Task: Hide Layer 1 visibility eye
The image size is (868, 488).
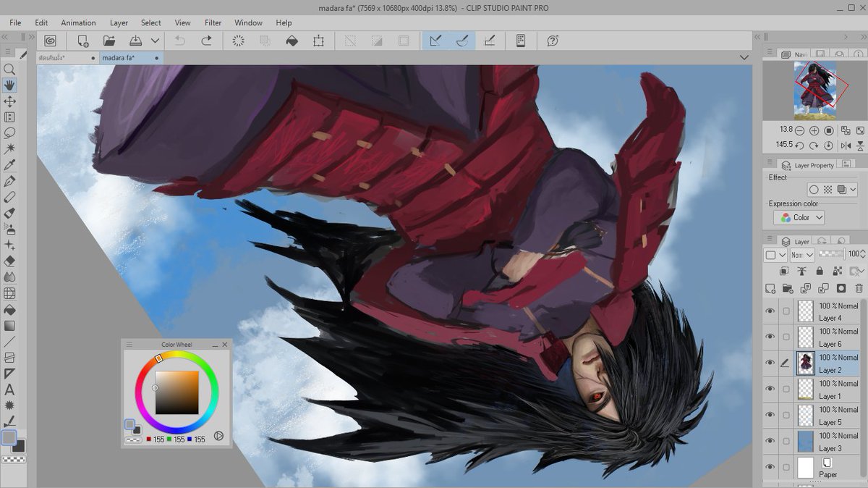Action: pos(770,390)
